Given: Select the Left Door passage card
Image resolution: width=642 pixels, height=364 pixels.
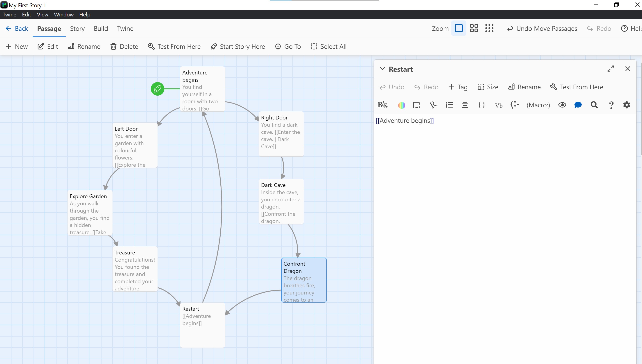Looking at the screenshot, I should (135, 145).
